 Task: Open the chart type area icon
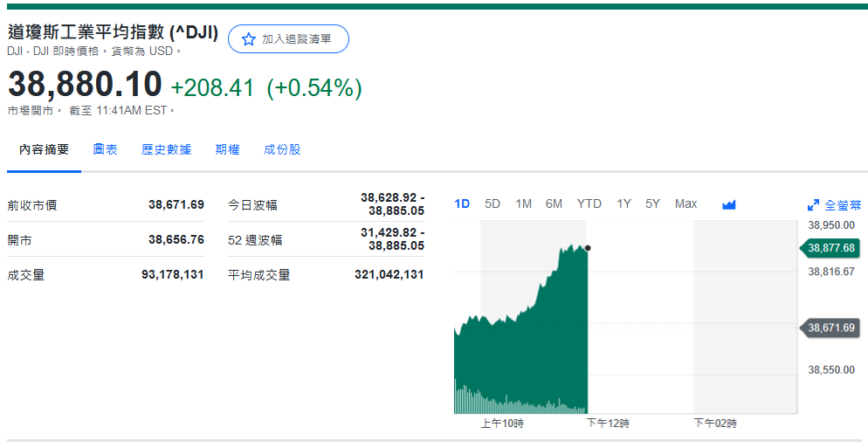click(x=729, y=204)
